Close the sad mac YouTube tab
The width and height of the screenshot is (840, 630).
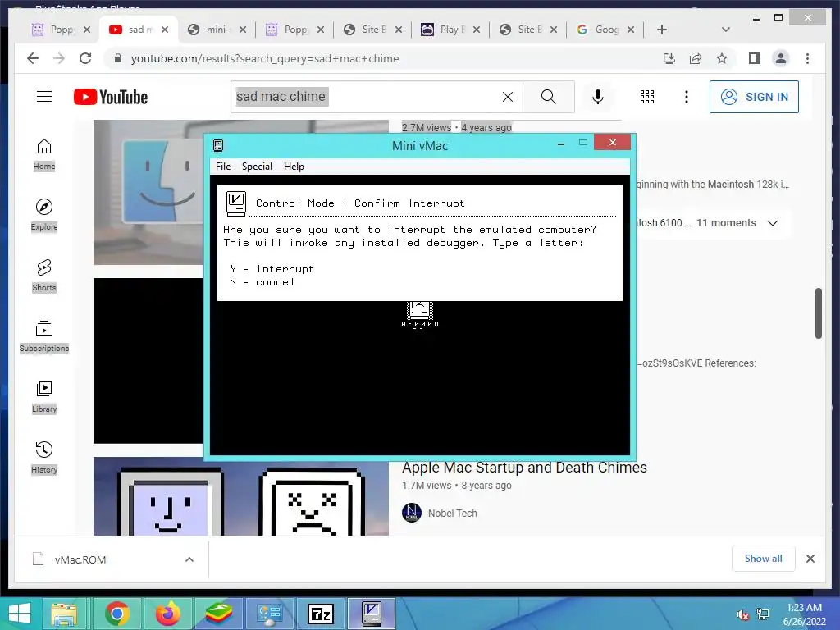click(165, 30)
